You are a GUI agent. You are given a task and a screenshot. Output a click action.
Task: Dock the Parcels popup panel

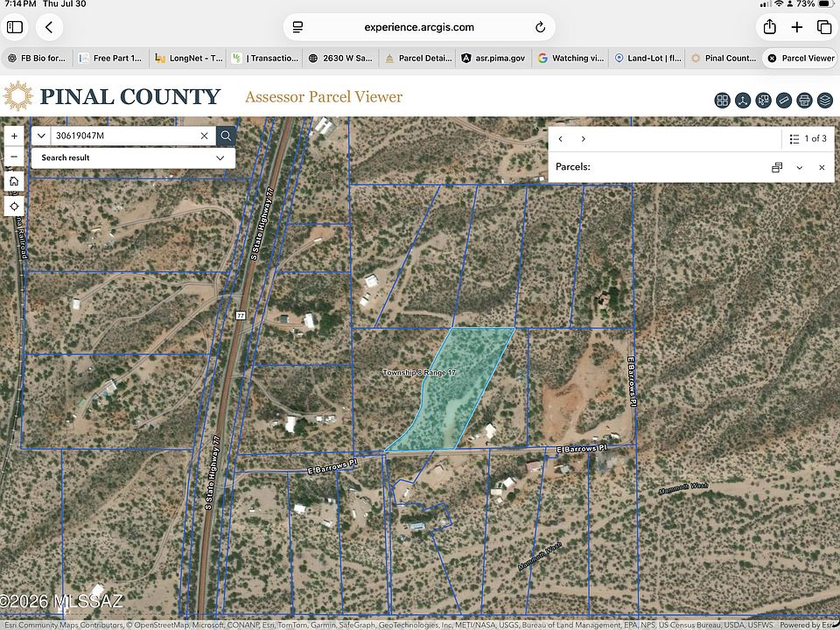coord(777,168)
